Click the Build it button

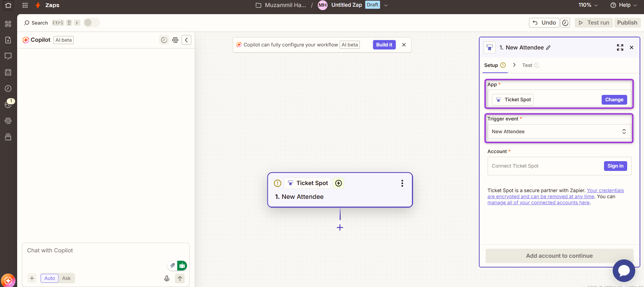click(x=384, y=45)
